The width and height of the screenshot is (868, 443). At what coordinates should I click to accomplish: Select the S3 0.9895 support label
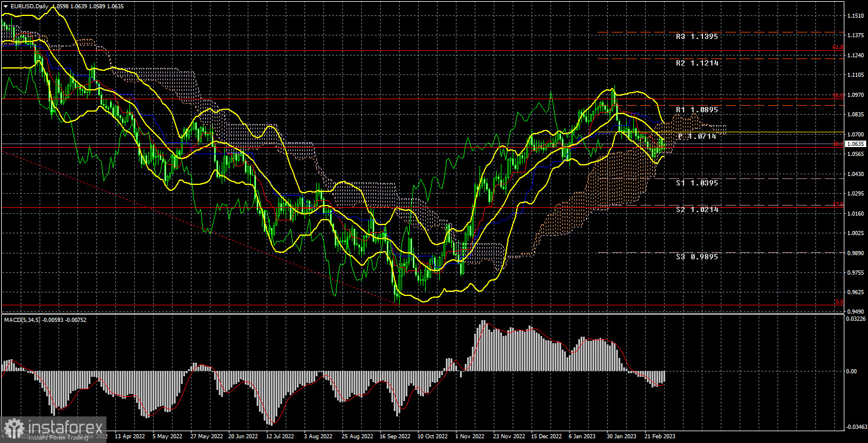tap(698, 257)
